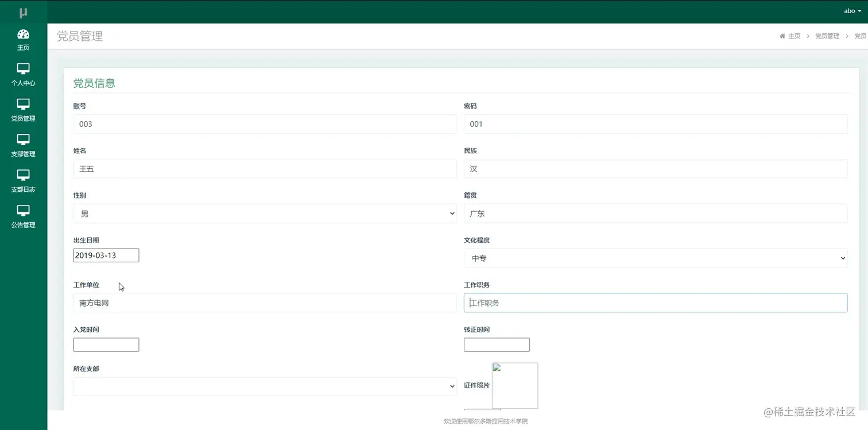Focus the 姓名 field containing 王五

[x=265, y=169]
